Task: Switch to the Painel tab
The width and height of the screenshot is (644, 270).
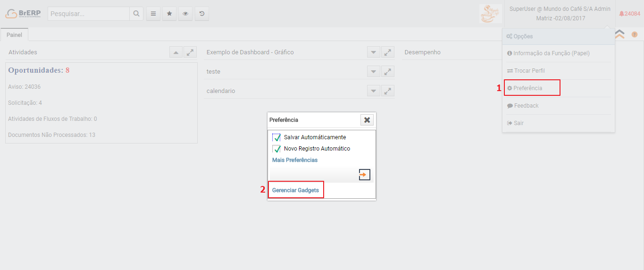Action: pyautogui.click(x=14, y=35)
